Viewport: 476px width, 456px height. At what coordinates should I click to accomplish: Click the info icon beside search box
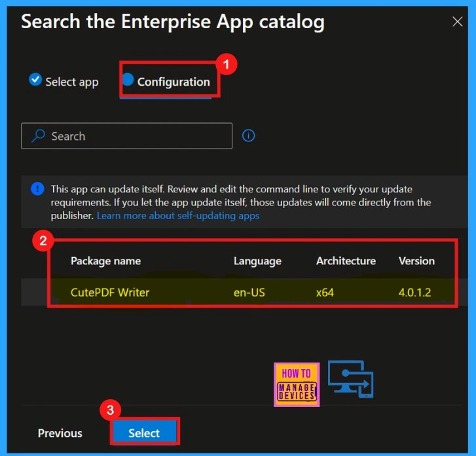248,135
